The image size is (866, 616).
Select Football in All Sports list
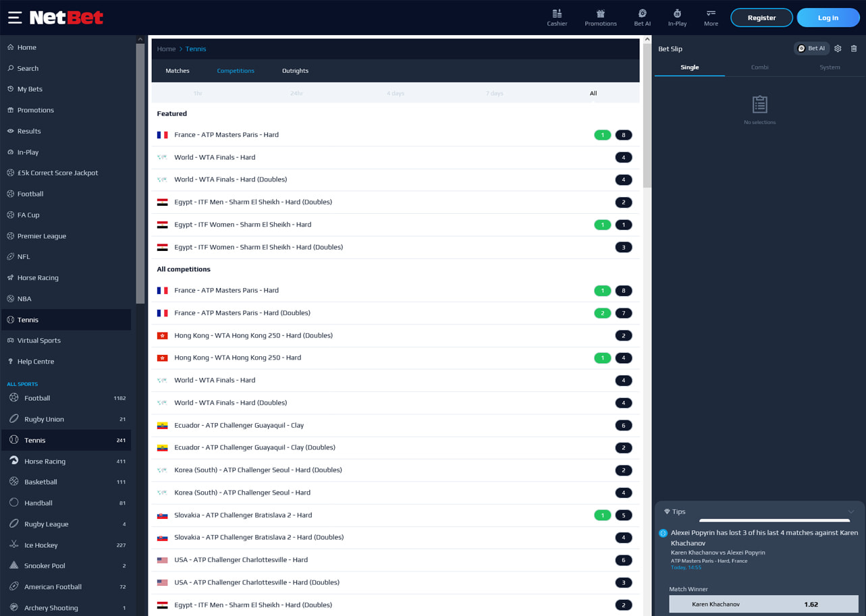66,398
